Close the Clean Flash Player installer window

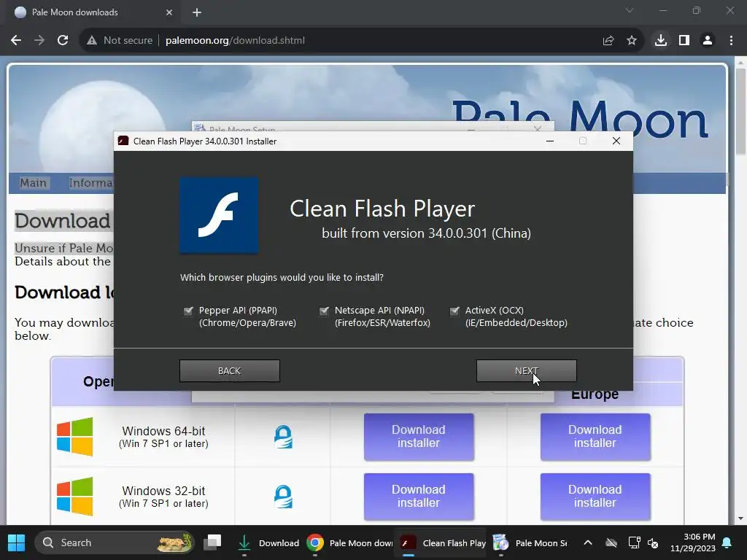click(616, 141)
